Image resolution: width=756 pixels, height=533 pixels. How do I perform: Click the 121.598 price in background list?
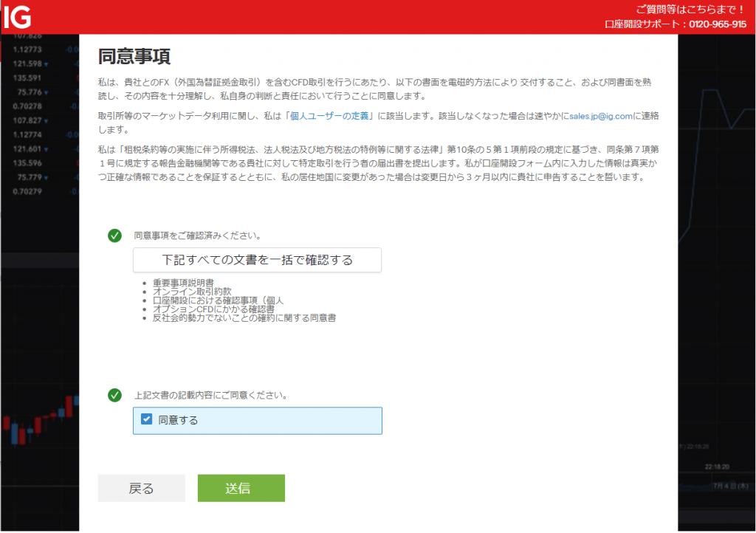(x=27, y=63)
